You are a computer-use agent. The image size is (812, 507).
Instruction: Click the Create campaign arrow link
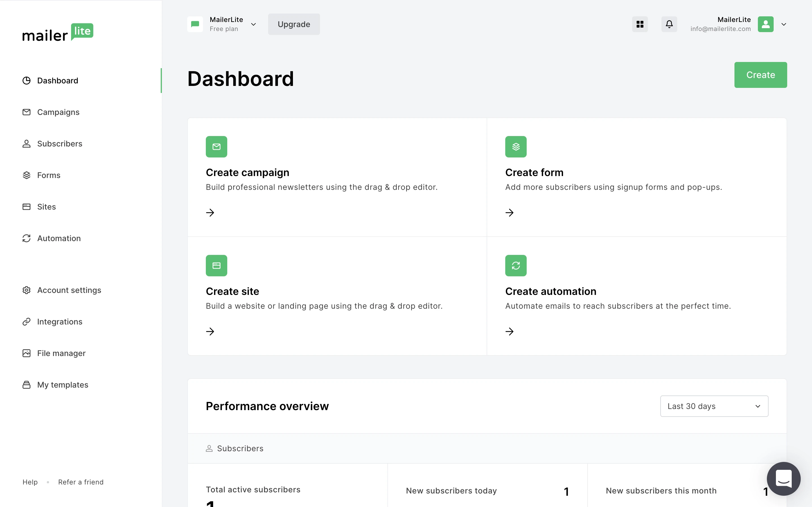(210, 213)
